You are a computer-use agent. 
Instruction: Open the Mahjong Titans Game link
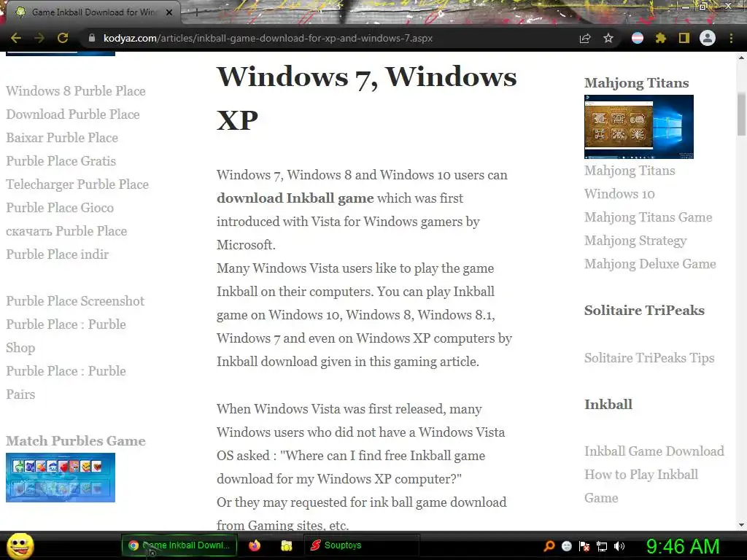coord(649,217)
